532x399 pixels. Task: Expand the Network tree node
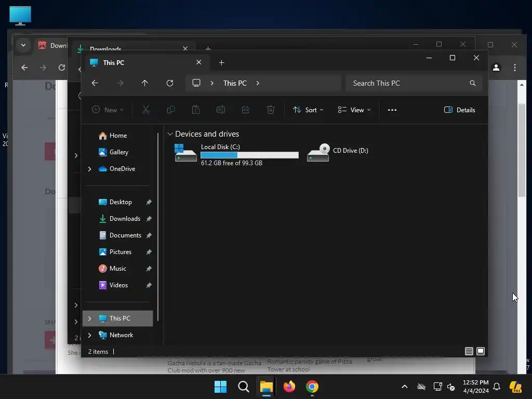[89, 335]
